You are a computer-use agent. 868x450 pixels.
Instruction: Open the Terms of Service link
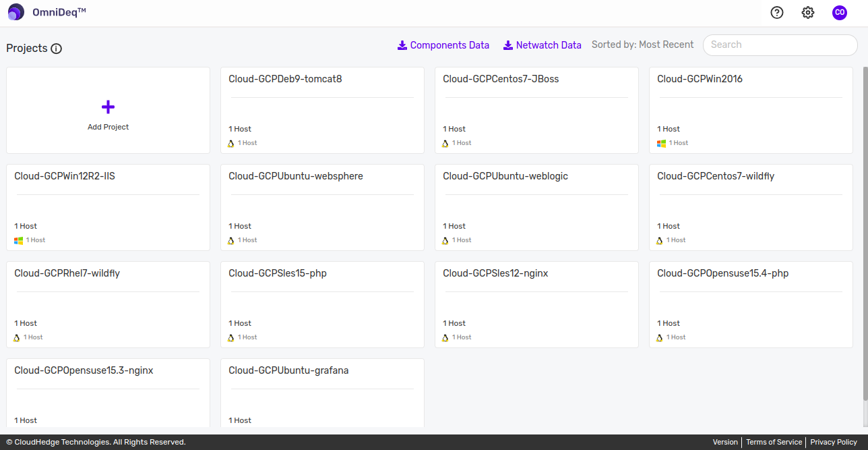tap(774, 442)
